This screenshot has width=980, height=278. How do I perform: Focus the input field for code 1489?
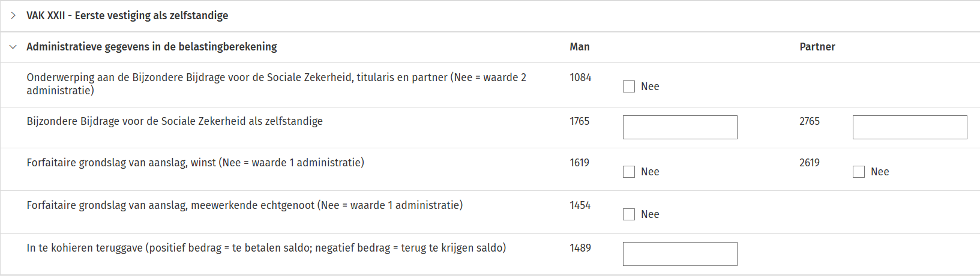680,254
